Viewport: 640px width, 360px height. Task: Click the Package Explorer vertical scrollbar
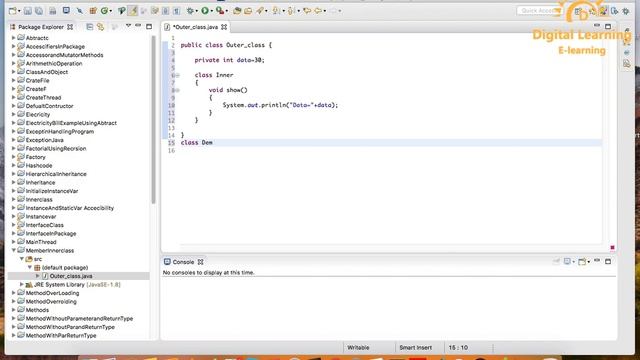153,120
